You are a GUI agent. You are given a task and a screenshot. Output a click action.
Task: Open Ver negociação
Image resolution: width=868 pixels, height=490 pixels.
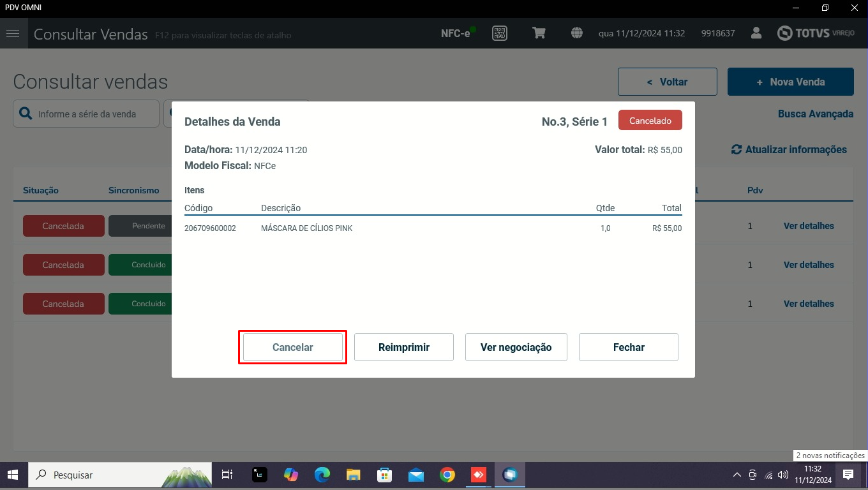coord(516,347)
